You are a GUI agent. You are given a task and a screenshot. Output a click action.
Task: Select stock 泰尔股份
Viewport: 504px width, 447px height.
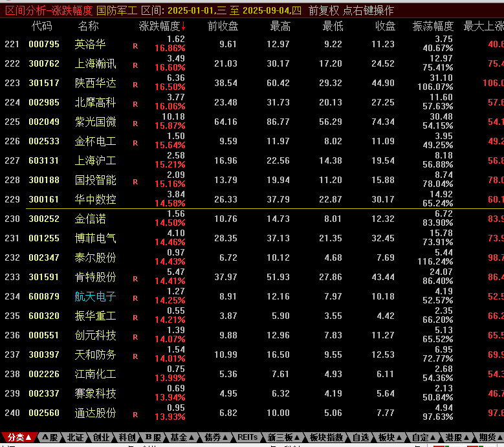click(x=95, y=257)
